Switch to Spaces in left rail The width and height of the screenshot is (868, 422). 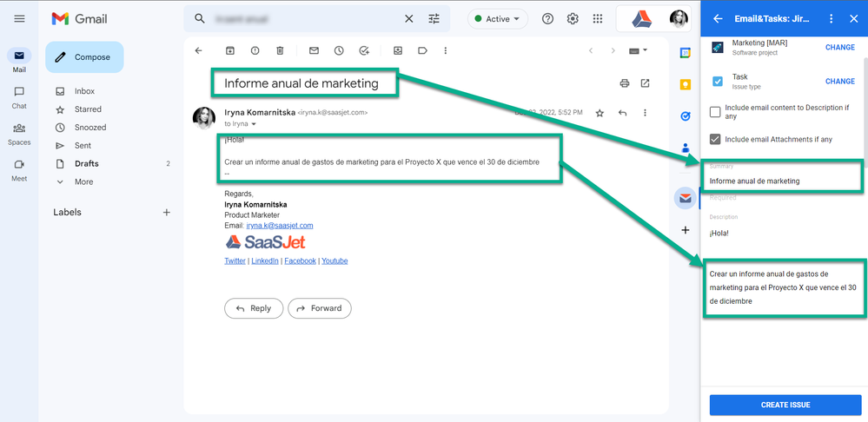(x=19, y=134)
